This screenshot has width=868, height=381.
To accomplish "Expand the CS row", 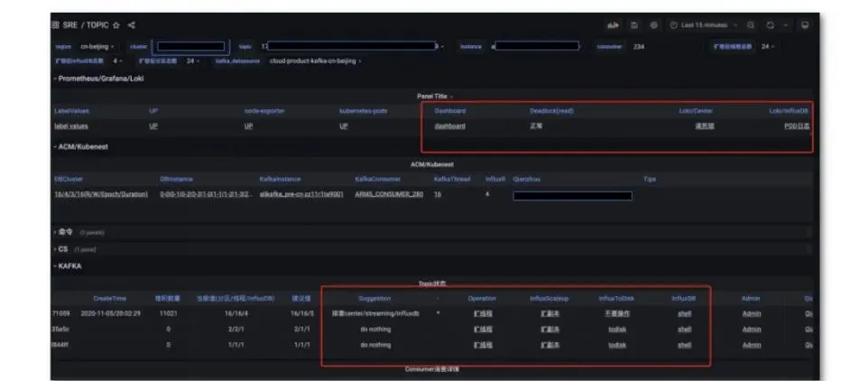I will click(62, 249).
